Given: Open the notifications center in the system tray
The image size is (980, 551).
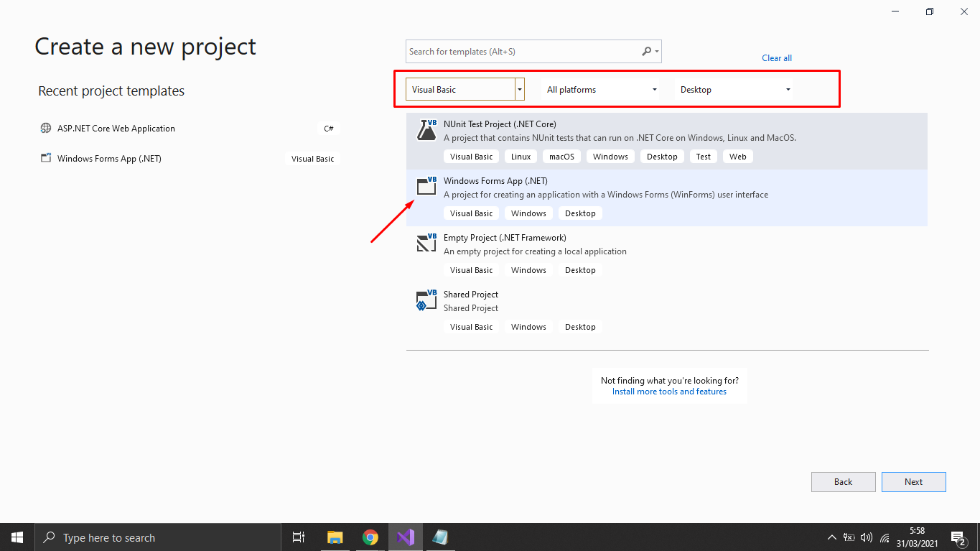Looking at the screenshot, I should (x=957, y=537).
